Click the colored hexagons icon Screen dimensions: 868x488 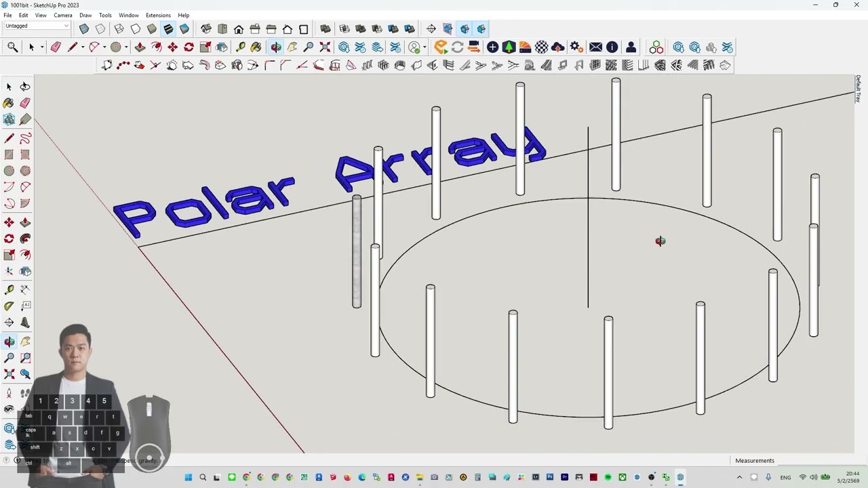[656, 47]
